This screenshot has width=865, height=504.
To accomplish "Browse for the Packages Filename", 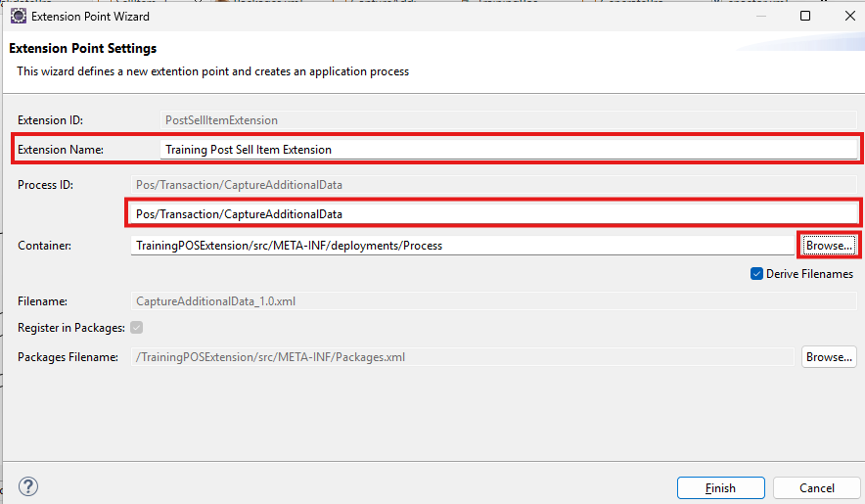I will click(x=830, y=357).
